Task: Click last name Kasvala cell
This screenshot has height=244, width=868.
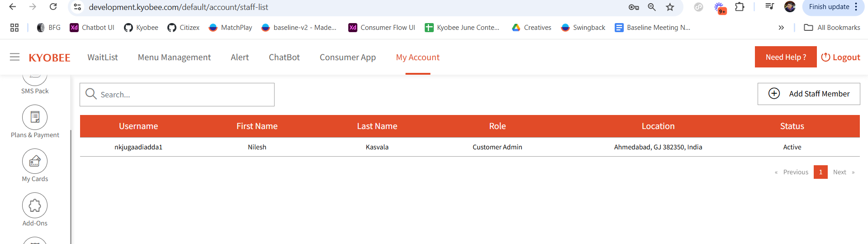Action: 377,147
